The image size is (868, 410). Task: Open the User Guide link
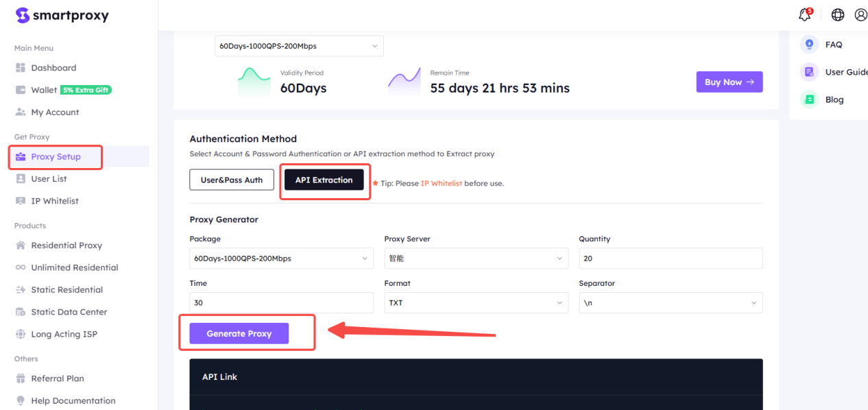point(847,72)
